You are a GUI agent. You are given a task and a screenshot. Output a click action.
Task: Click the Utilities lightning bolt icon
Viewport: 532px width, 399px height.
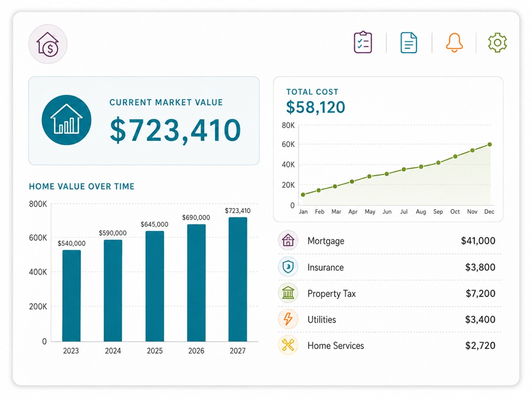coord(288,319)
